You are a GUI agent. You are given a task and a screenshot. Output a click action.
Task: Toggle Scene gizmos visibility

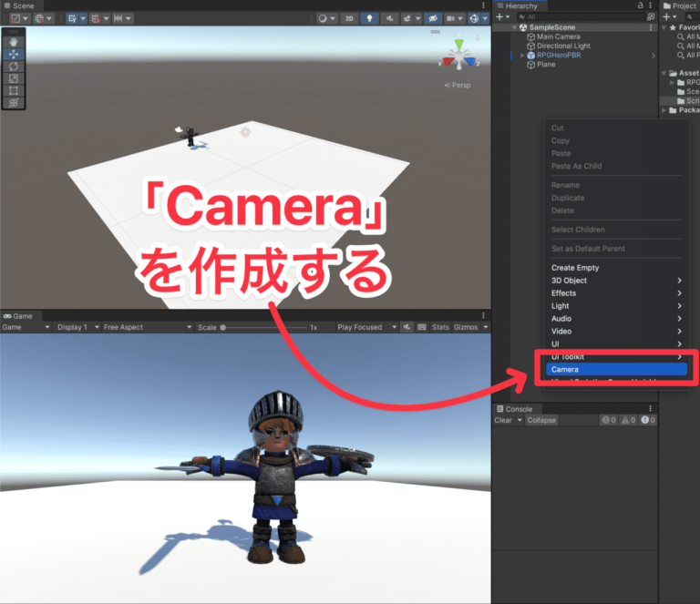[474, 18]
